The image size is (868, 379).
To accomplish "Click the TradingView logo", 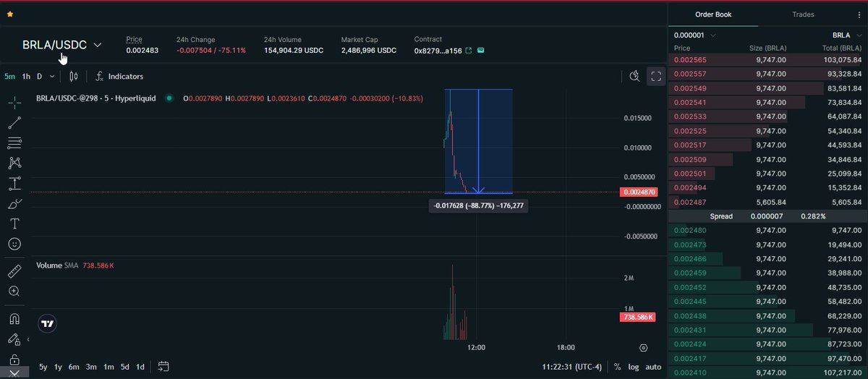I will 47,325.
